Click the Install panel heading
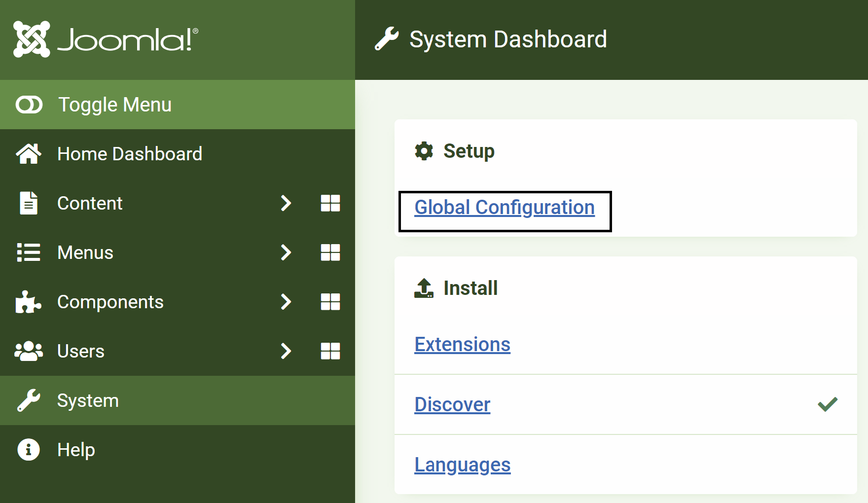 tap(470, 288)
